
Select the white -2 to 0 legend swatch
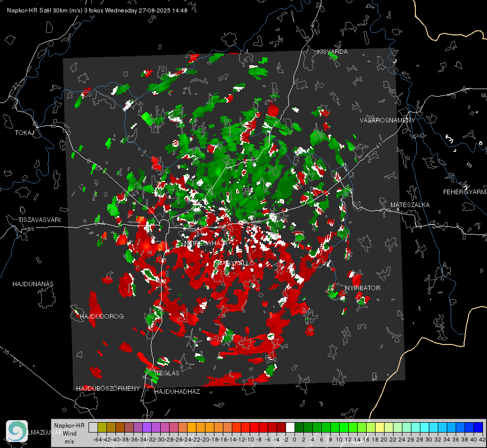click(290, 428)
